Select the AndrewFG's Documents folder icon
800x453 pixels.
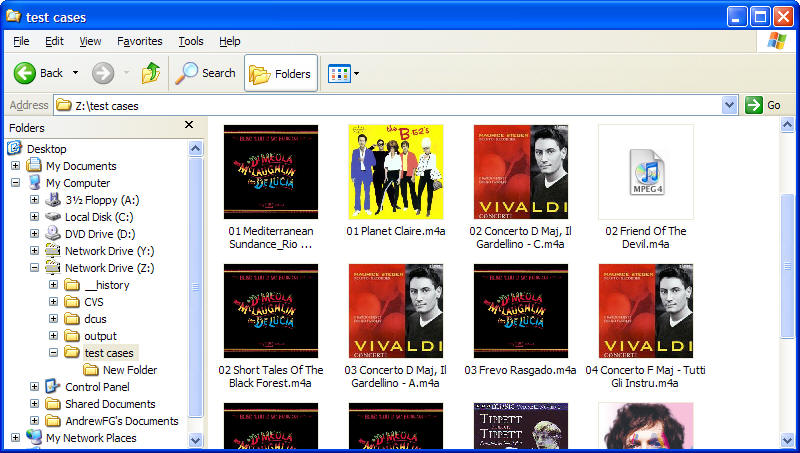(53, 421)
